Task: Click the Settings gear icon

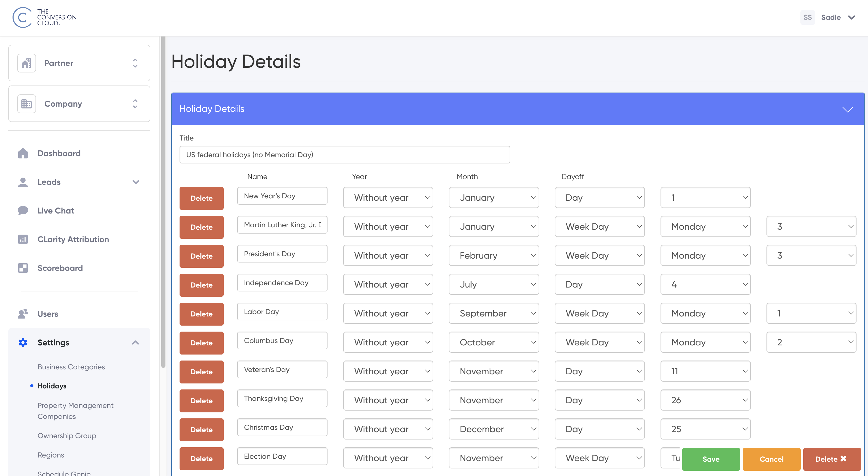Action: [23, 342]
